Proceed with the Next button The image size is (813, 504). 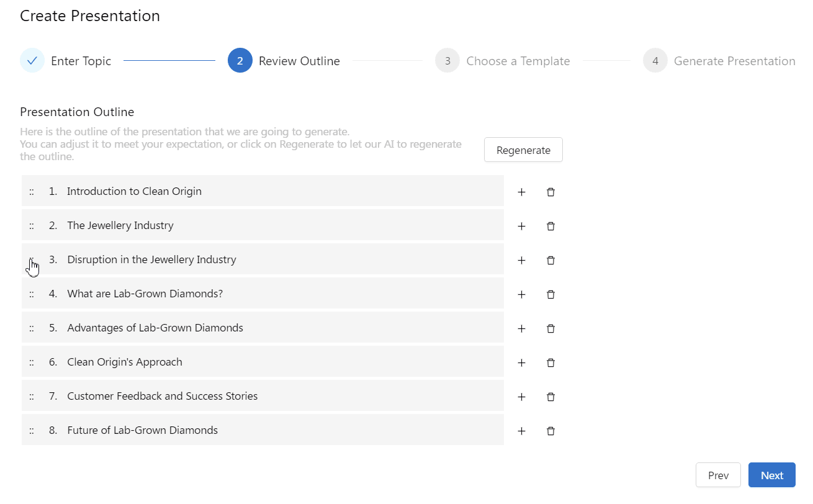coord(772,475)
